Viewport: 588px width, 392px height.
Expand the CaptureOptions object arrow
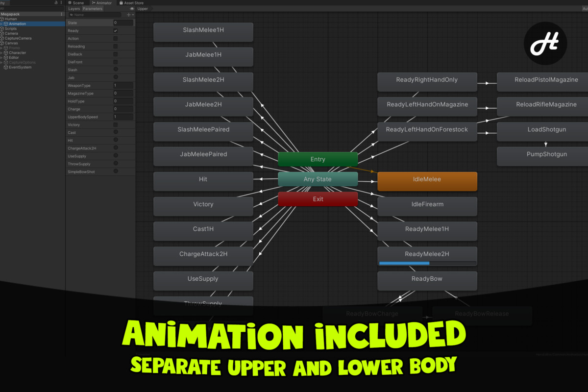click(x=2, y=63)
